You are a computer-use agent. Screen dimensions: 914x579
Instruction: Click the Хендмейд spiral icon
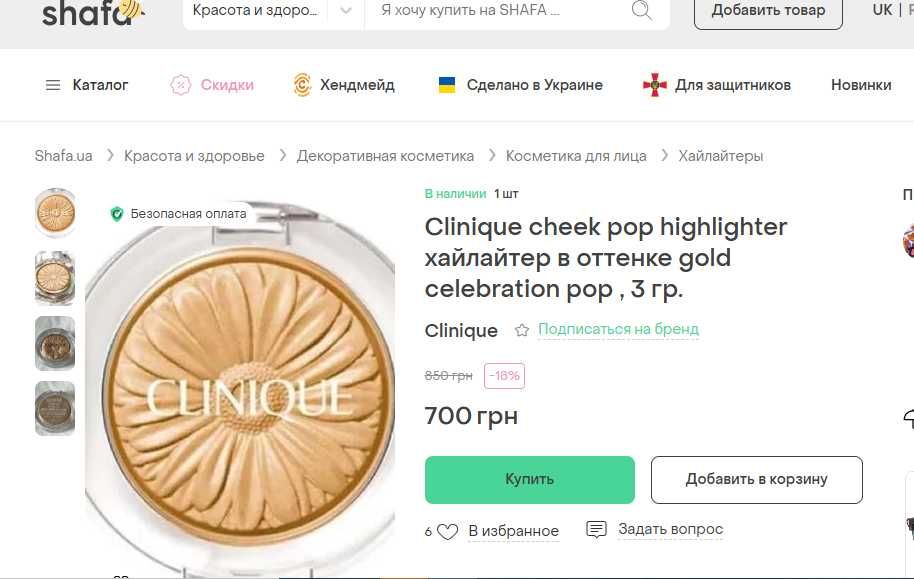point(302,85)
